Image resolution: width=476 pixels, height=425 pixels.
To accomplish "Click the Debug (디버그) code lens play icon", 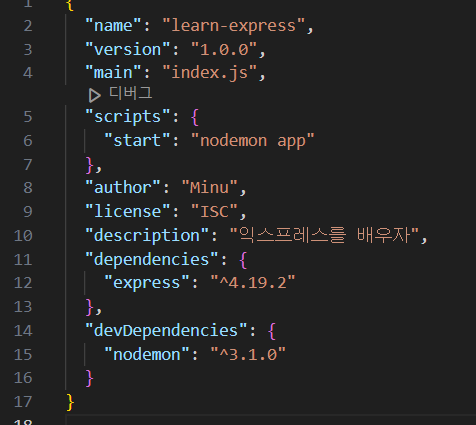I will click(x=95, y=96).
